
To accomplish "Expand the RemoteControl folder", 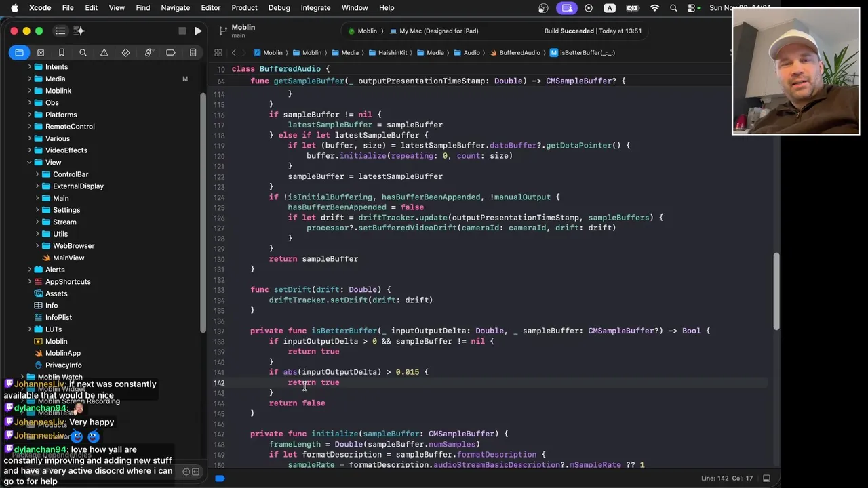I will point(29,127).
